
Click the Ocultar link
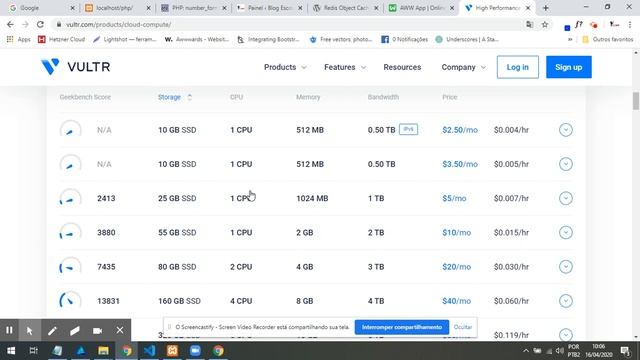pos(463,327)
